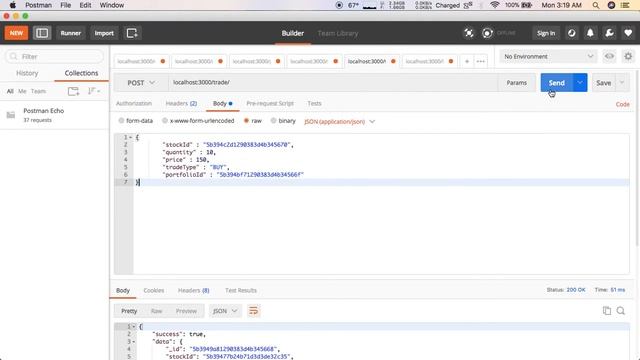
Task: Open the Tests tab
Action: [314, 103]
